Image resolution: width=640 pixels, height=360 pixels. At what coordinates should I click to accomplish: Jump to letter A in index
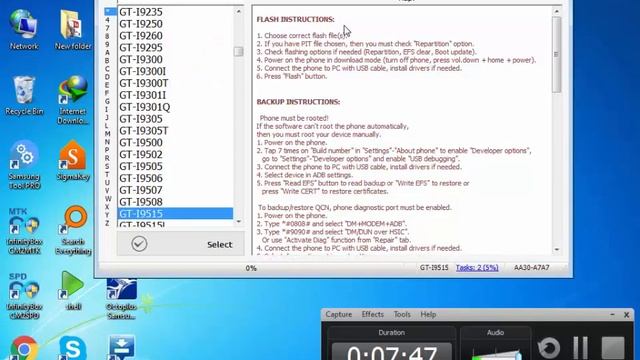pos(107,52)
